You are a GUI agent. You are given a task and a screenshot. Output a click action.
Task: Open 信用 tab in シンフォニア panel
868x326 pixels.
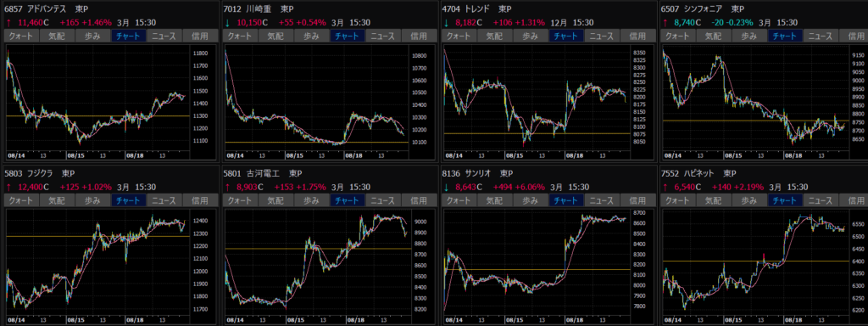[853, 36]
